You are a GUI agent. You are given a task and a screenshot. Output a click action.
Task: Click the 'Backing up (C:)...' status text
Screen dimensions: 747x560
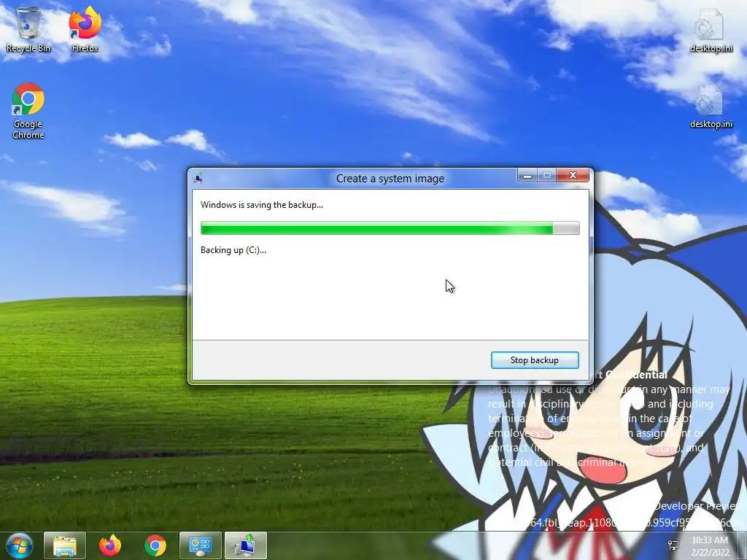(x=233, y=250)
